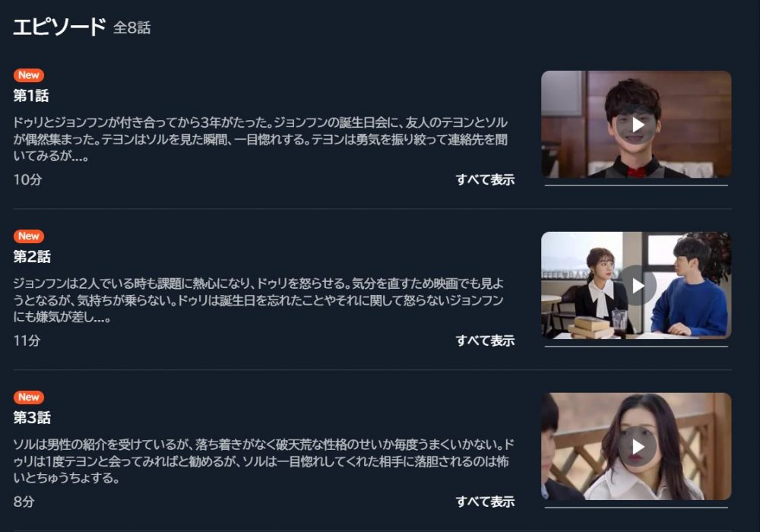Click the New badge above 第2話
The width and height of the screenshot is (760, 532).
click(x=29, y=236)
